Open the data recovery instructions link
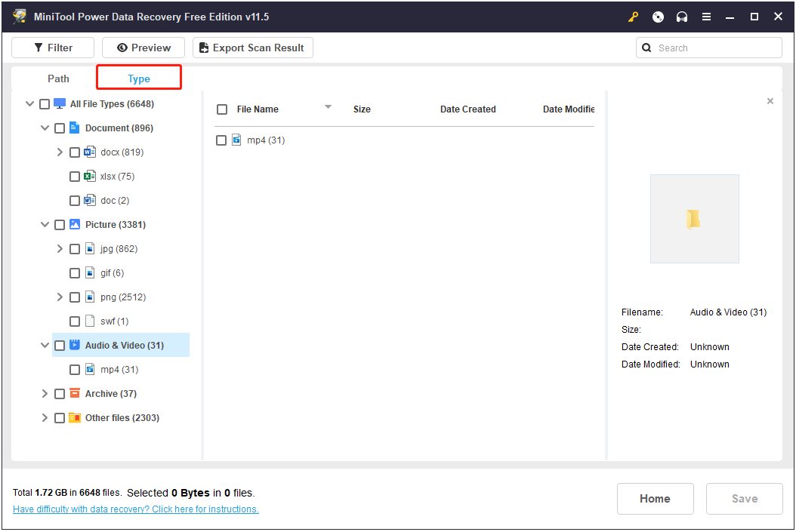This screenshot has height=532, width=796. [135, 509]
